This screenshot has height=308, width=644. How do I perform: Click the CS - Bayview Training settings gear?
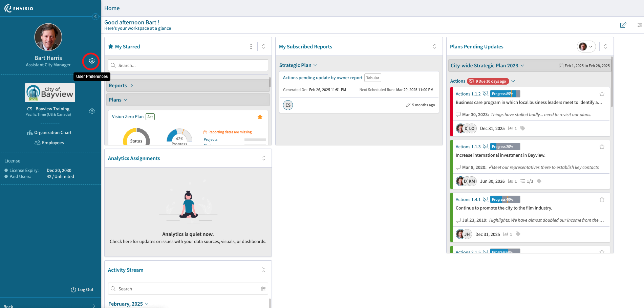click(x=92, y=111)
